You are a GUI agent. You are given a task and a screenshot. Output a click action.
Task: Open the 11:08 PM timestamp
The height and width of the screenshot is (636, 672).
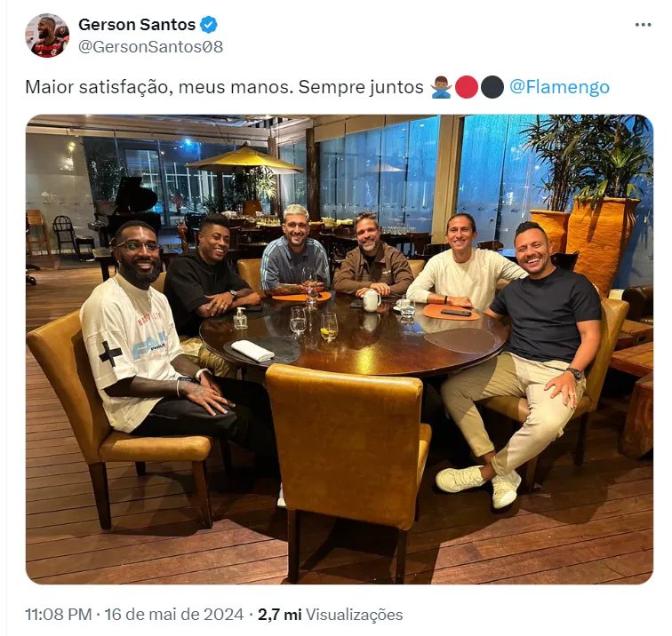59,614
